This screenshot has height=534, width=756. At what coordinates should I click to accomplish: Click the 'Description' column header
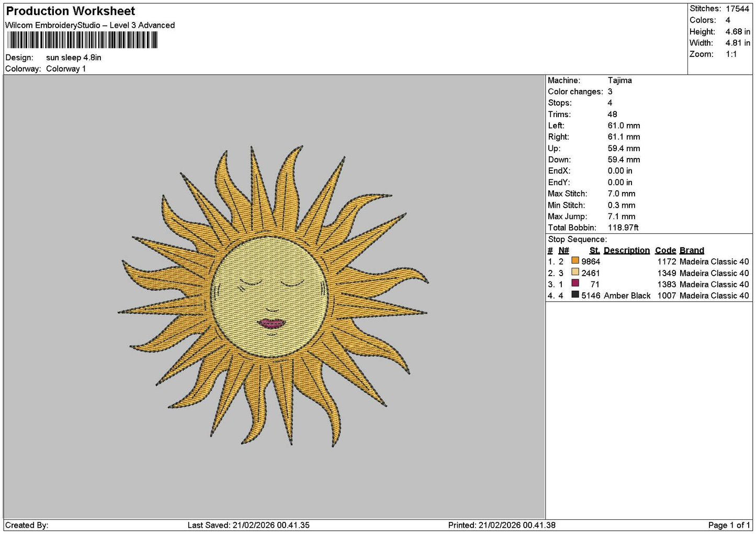(627, 251)
